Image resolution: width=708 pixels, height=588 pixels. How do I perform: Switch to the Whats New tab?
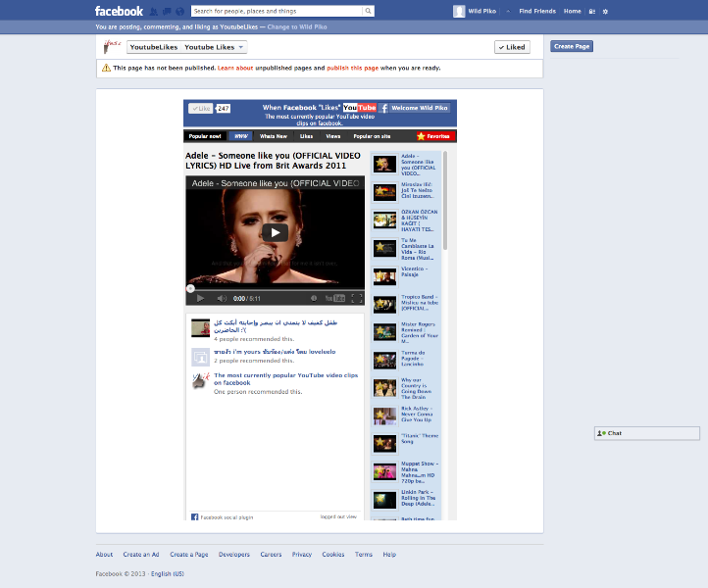pos(274,136)
